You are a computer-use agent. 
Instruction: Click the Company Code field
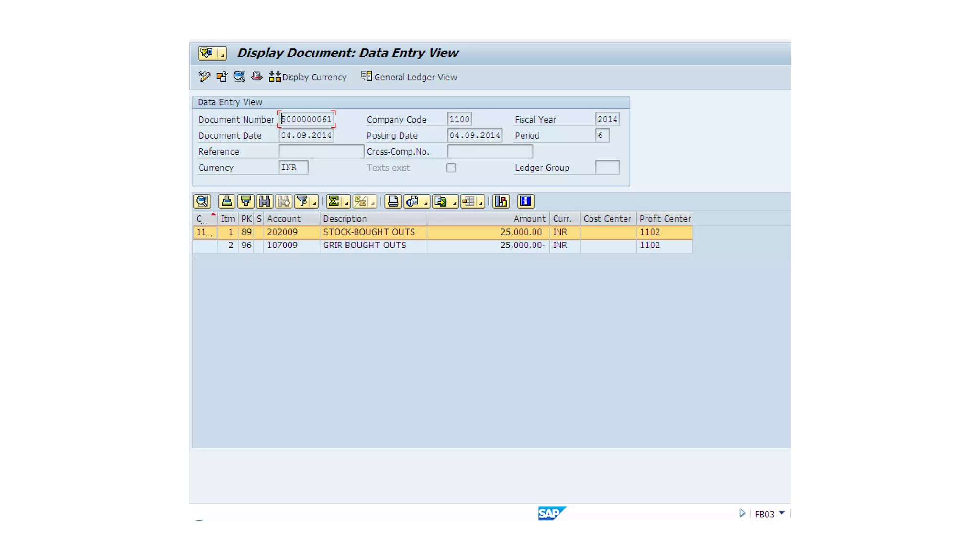click(x=459, y=119)
